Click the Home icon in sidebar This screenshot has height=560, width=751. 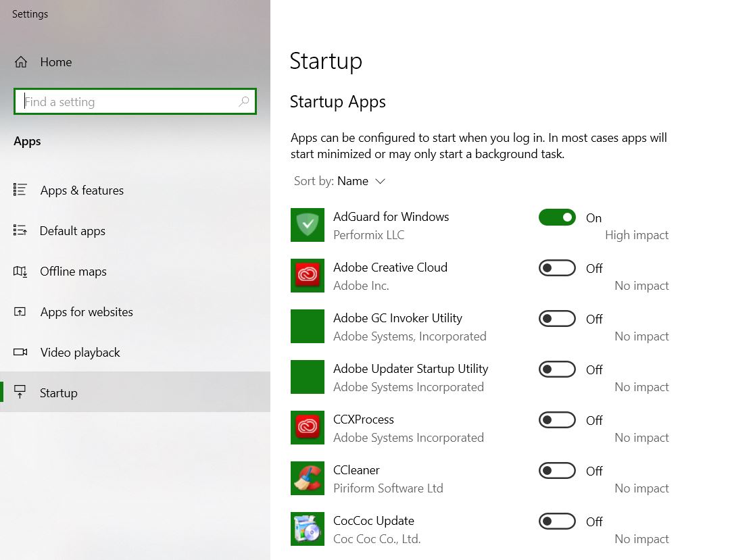tap(21, 62)
